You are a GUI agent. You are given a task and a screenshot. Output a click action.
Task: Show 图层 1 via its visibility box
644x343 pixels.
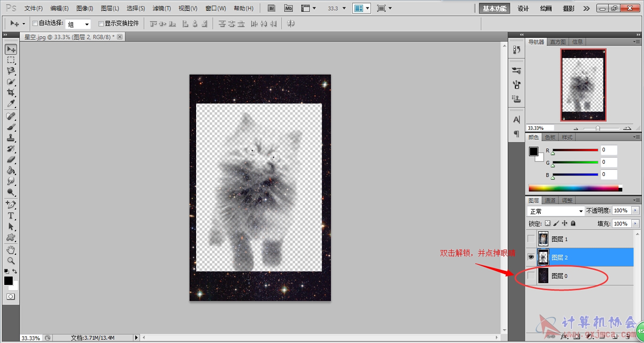point(531,239)
